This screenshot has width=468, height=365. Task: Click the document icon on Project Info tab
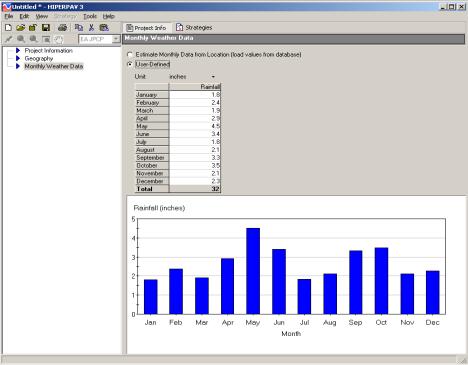tap(129, 28)
